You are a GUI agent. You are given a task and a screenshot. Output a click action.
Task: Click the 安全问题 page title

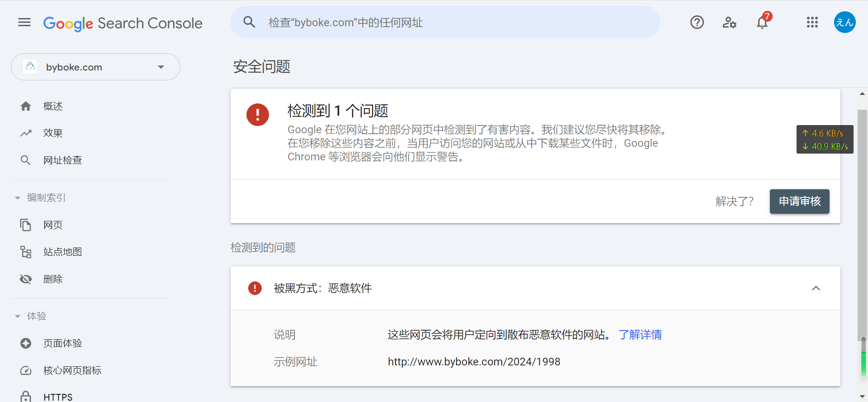[262, 67]
